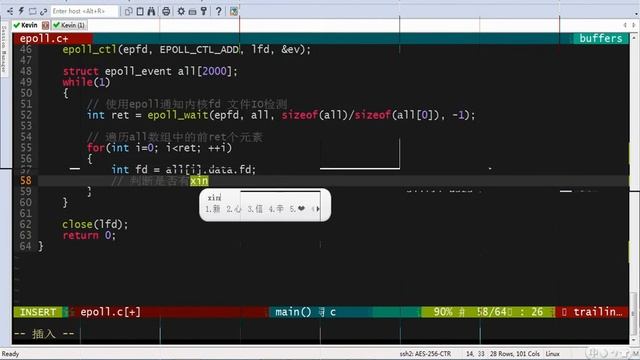Click return 0; on line 63
The height and width of the screenshot is (360, 640).
[89, 235]
